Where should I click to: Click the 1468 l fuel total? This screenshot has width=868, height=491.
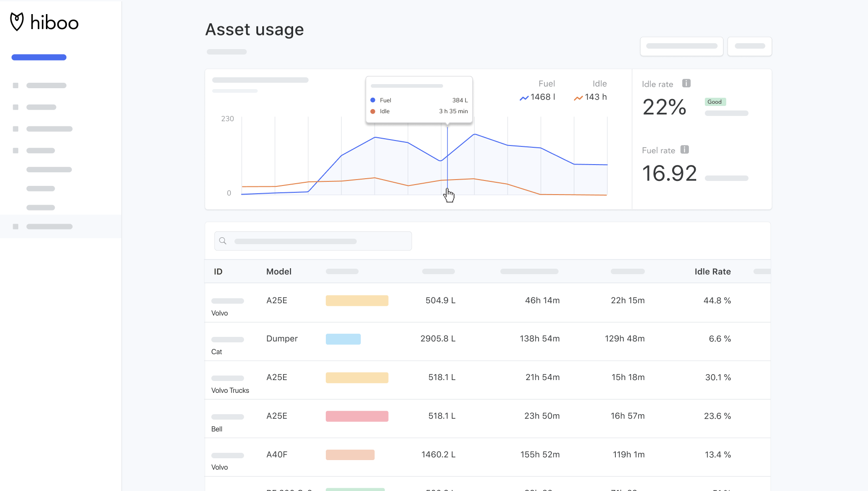click(543, 97)
